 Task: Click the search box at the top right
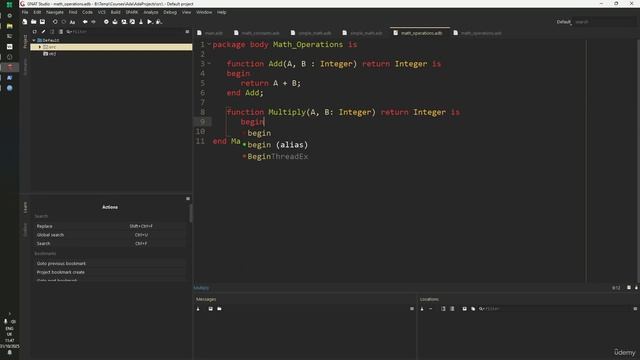pos(605,22)
